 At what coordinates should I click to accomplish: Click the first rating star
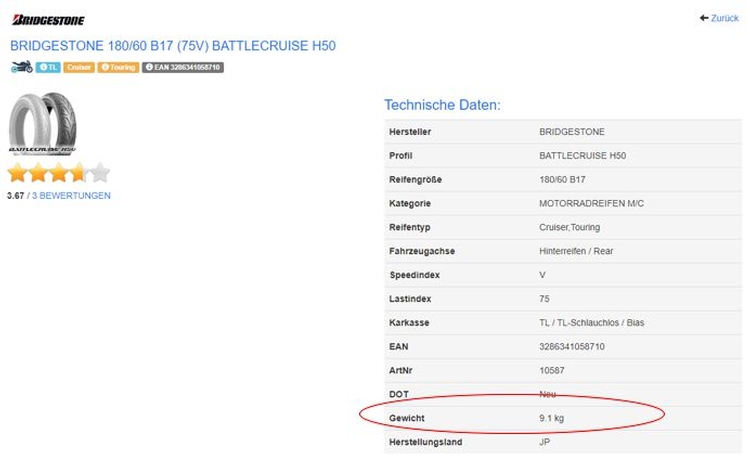coord(17,173)
